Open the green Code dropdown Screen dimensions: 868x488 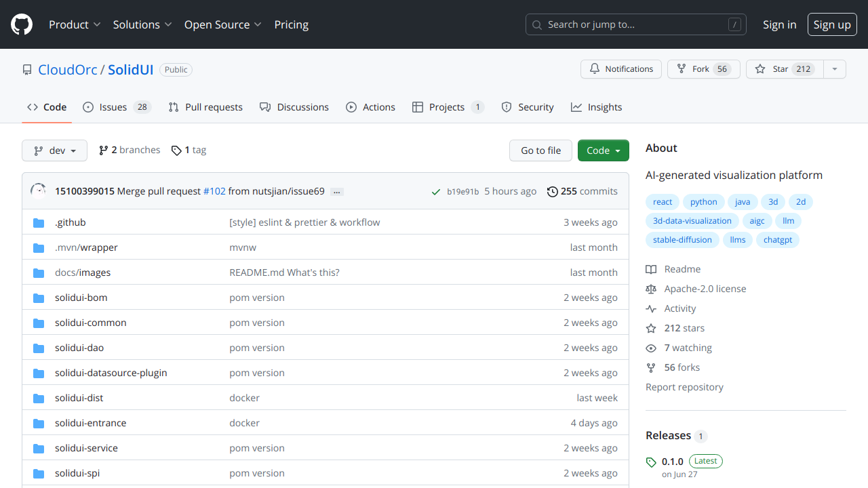[604, 150]
